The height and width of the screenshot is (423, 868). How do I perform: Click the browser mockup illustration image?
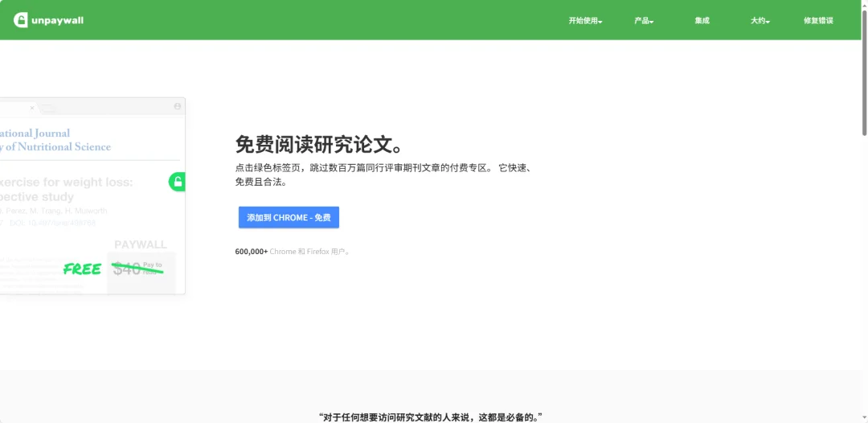tap(92, 196)
